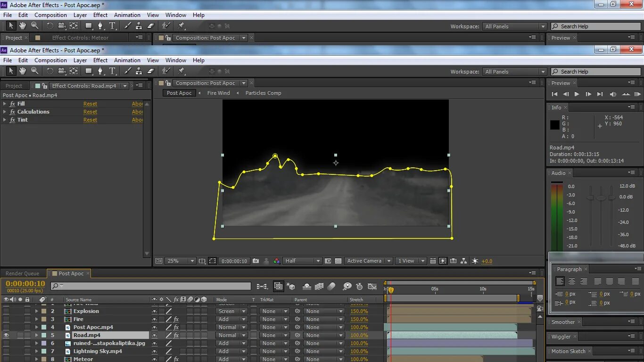Toggle Hide Shy Layers switch in timeline
This screenshot has height=362, width=644.
point(307,286)
